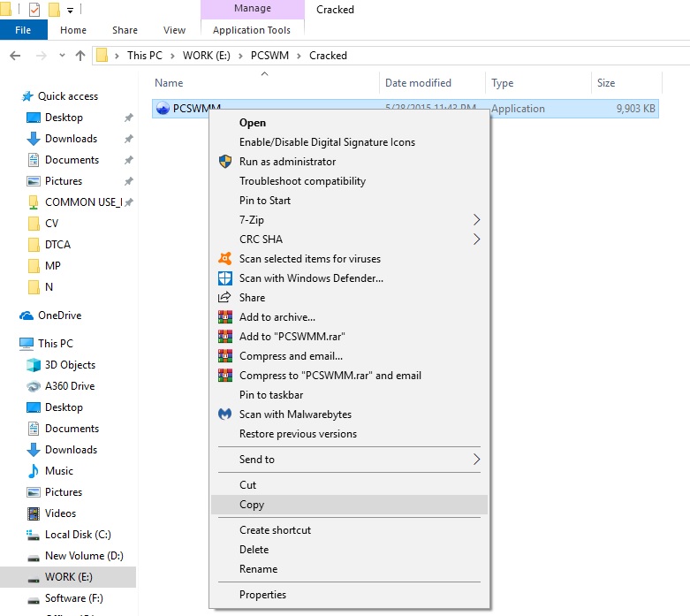
Task: Click Avast scan for viruses icon
Action: [x=225, y=258]
